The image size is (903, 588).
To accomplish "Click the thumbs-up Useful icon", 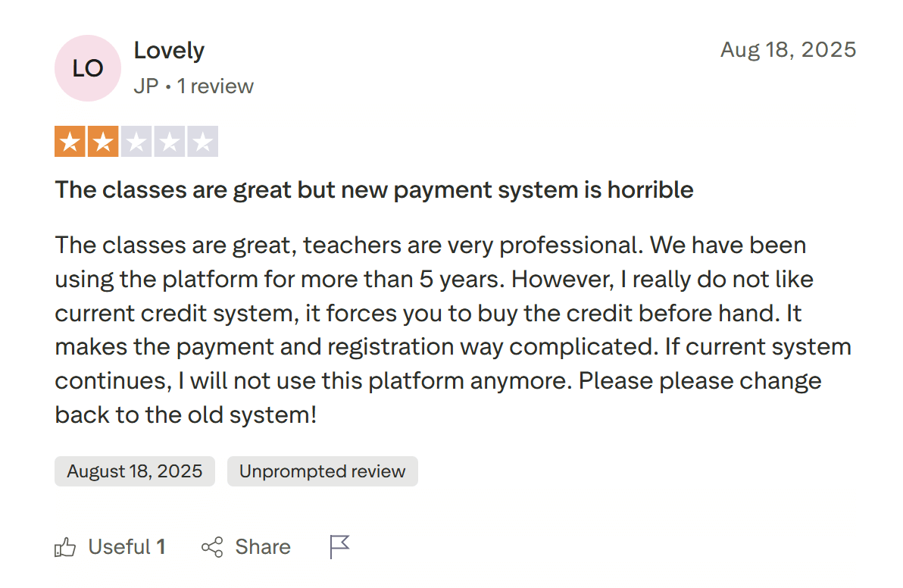I will [x=66, y=547].
